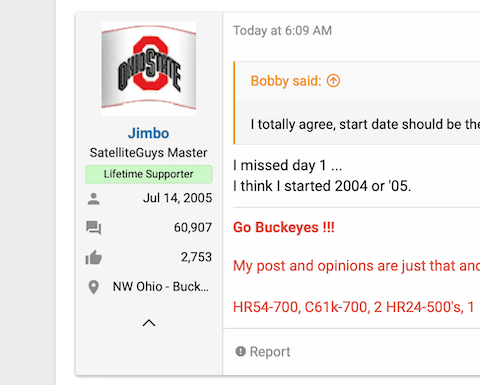Click the SatelliteGuys Master user title
480x385 pixels.
click(x=149, y=153)
